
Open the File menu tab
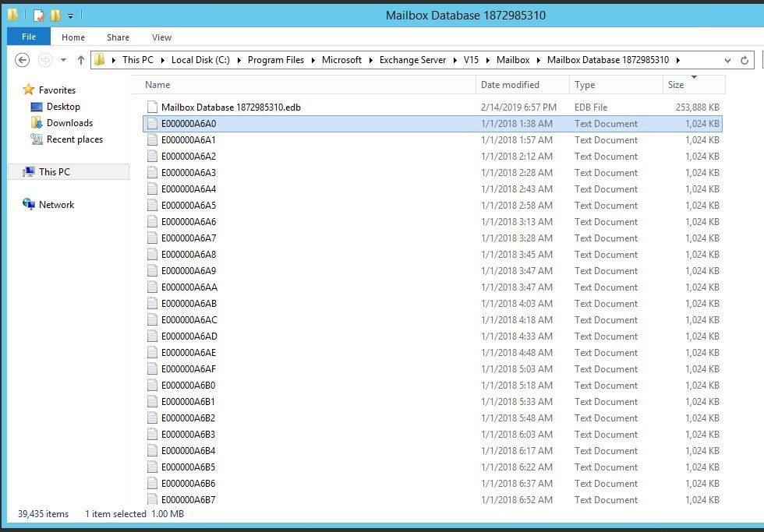29,37
